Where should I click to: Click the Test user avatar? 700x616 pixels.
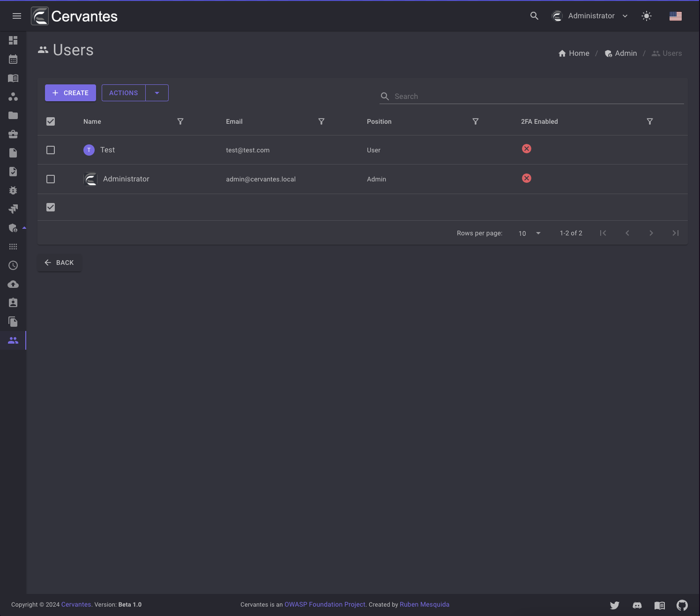click(89, 150)
